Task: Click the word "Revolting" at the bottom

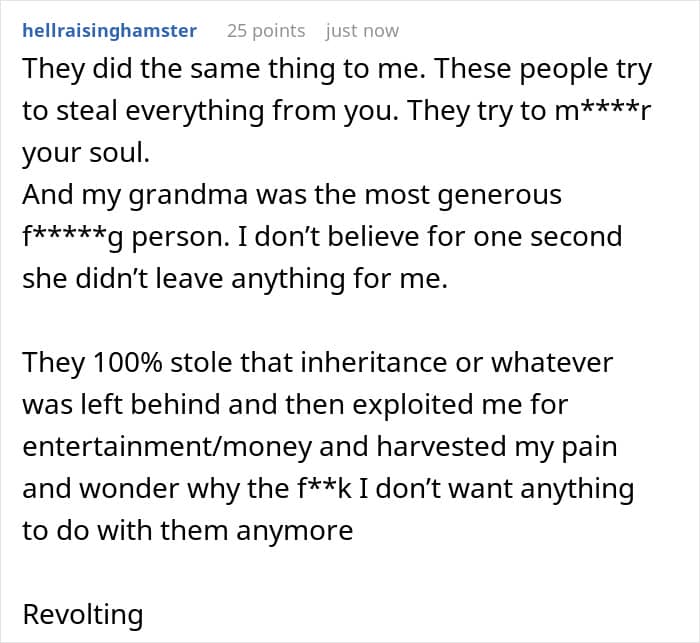Action: pos(83,614)
